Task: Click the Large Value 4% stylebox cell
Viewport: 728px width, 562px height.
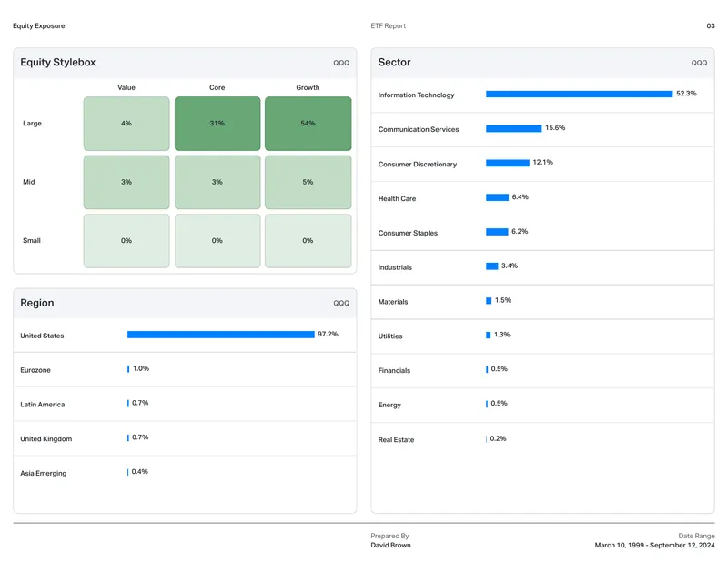Action: pos(126,124)
